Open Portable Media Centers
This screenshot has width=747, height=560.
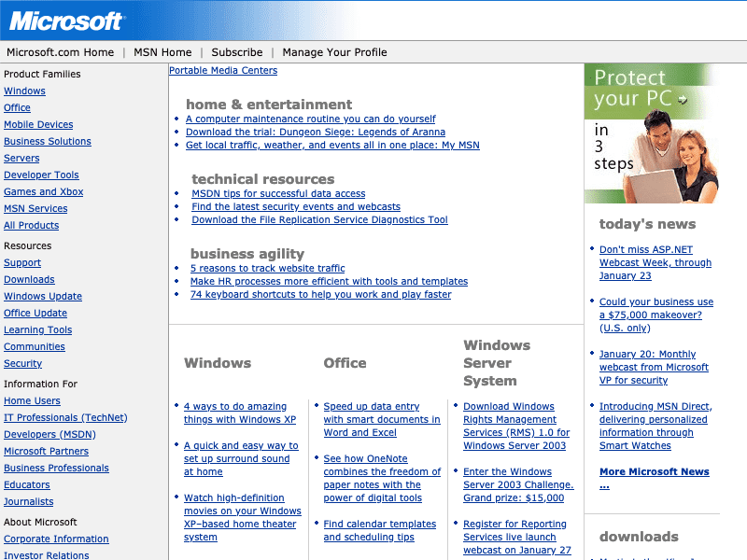click(223, 70)
